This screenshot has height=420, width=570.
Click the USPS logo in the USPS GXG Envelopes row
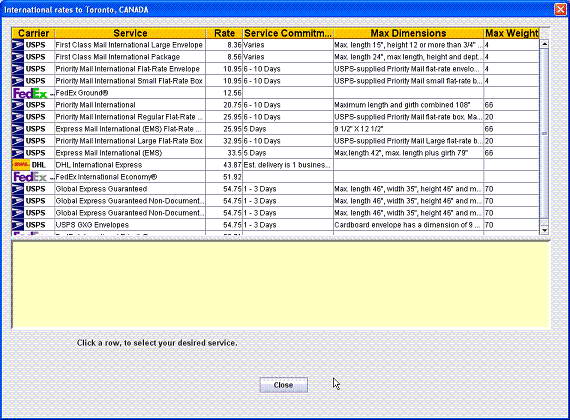click(x=17, y=225)
